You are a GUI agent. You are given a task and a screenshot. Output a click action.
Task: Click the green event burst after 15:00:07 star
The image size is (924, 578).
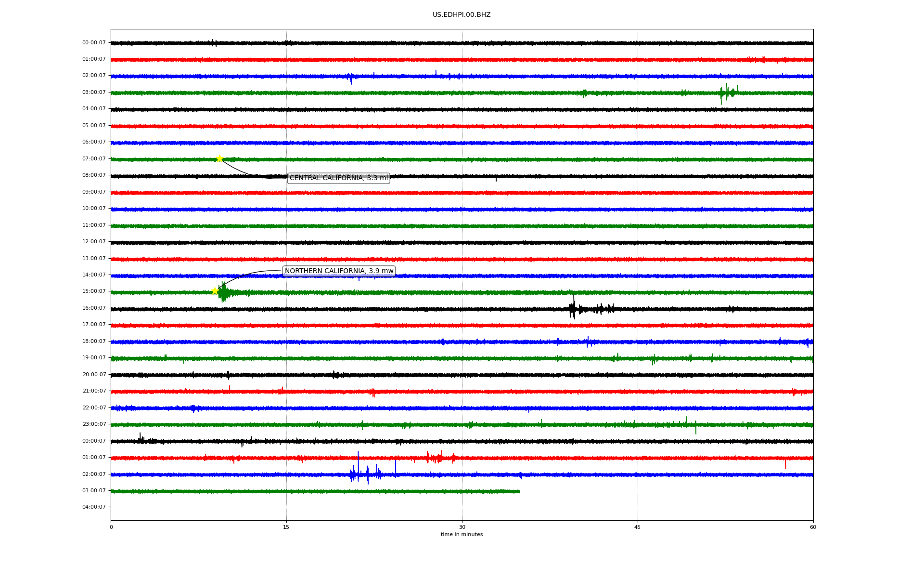tap(223, 292)
